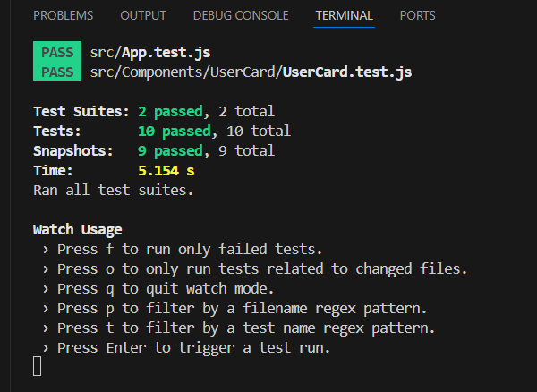Open the src/App.test.js file link

pyautogui.click(x=146, y=52)
